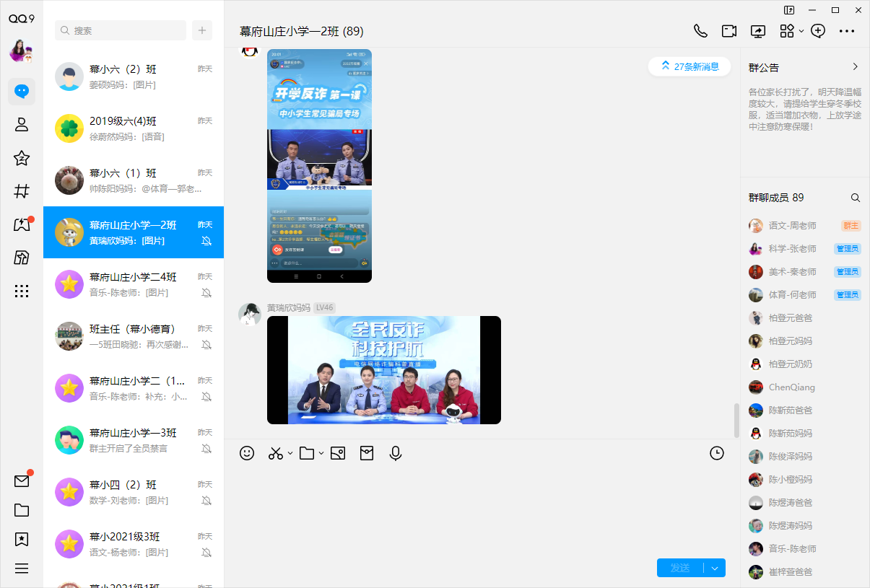
Task: Click the 发送 send button
Action: click(x=680, y=568)
